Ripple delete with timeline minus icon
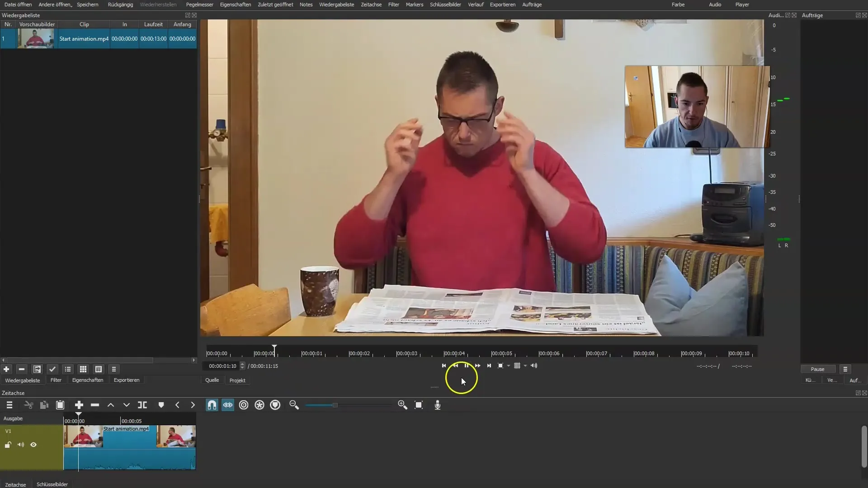This screenshot has width=868, height=488. tap(95, 405)
